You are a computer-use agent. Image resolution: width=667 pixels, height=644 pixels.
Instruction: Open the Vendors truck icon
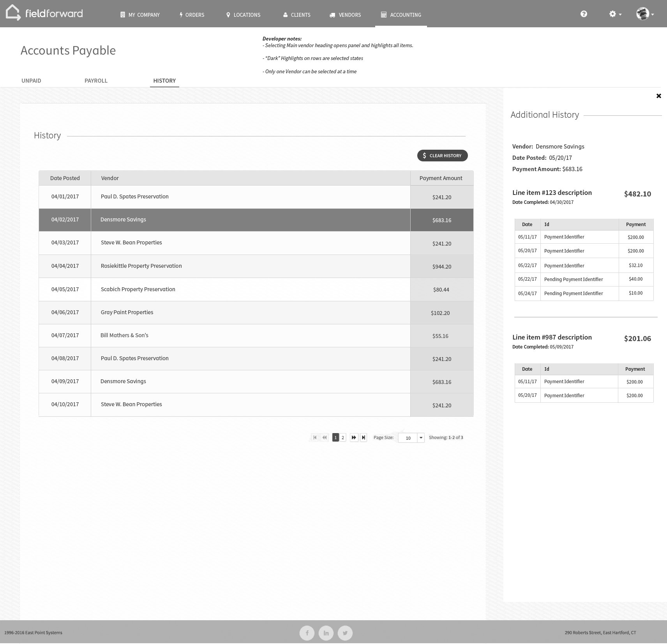pos(332,14)
